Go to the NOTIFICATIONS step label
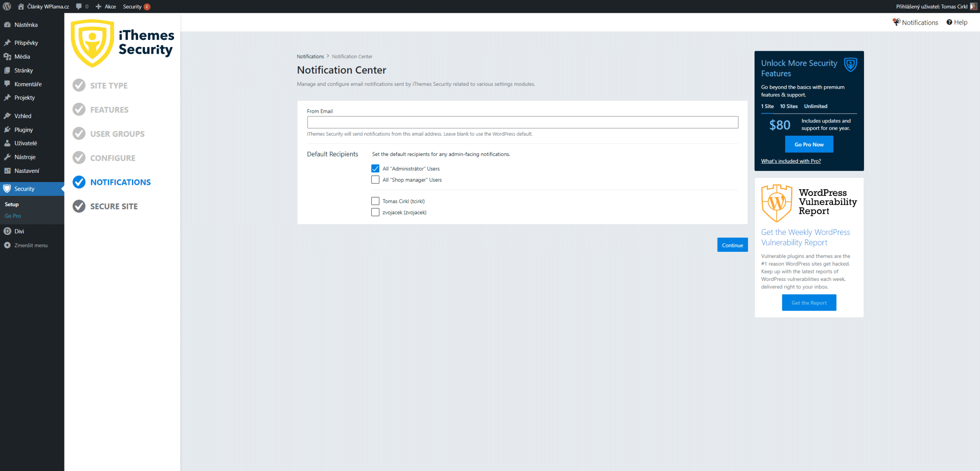This screenshot has height=471, width=980. point(120,182)
